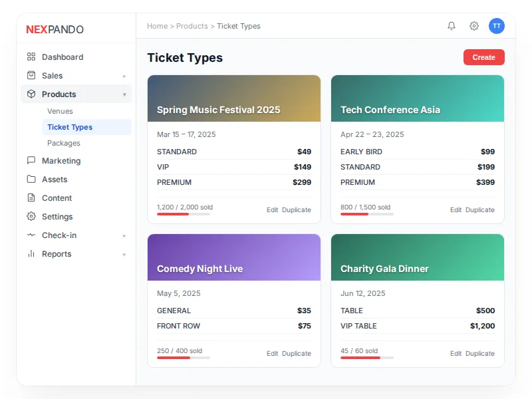The height and width of the screenshot is (399, 532).
Task: Select Venues under Products
Action: pyautogui.click(x=86, y=111)
